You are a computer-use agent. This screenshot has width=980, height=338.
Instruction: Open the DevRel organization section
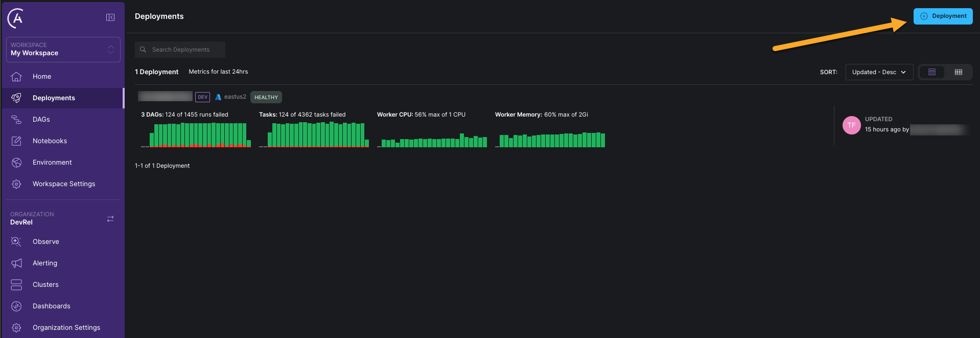click(x=21, y=222)
